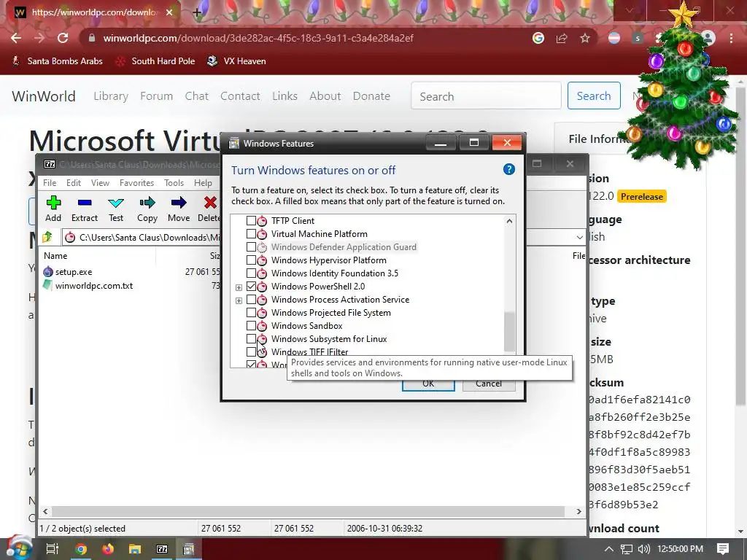Open the WinWorld Library link
Screen dimensions: 747x560
(x=111, y=96)
